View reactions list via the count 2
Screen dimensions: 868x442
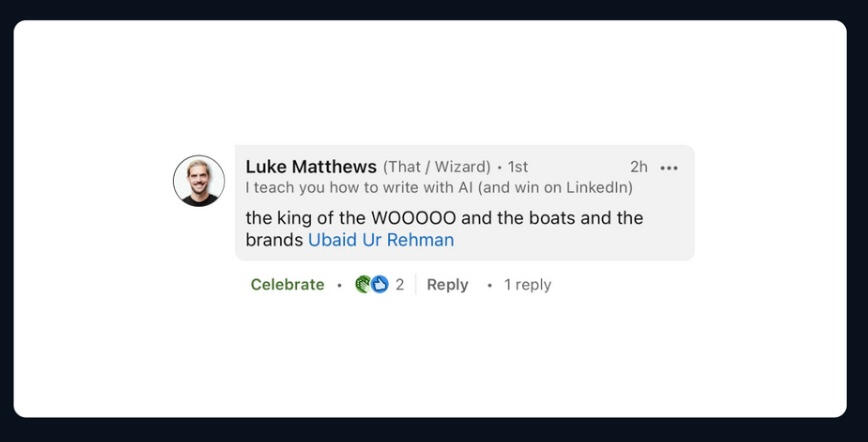pyautogui.click(x=400, y=285)
